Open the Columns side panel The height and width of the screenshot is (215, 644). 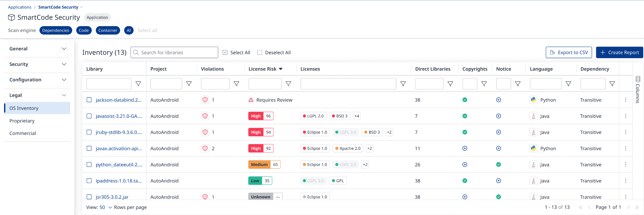point(638,89)
